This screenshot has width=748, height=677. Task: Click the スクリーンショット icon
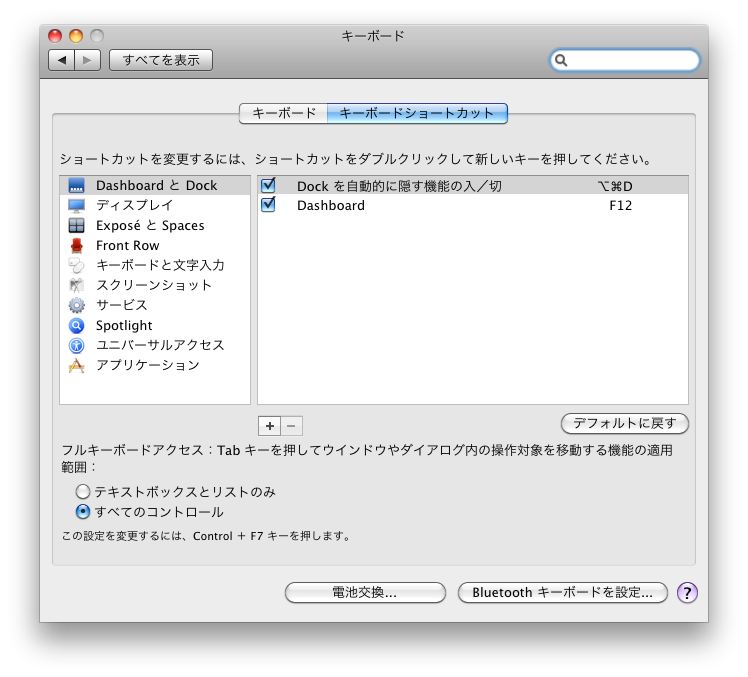point(76,285)
